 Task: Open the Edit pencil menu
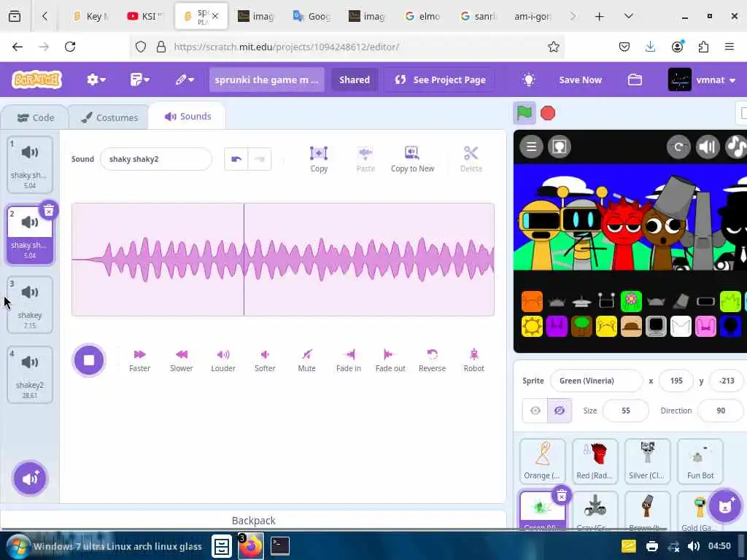point(185,79)
